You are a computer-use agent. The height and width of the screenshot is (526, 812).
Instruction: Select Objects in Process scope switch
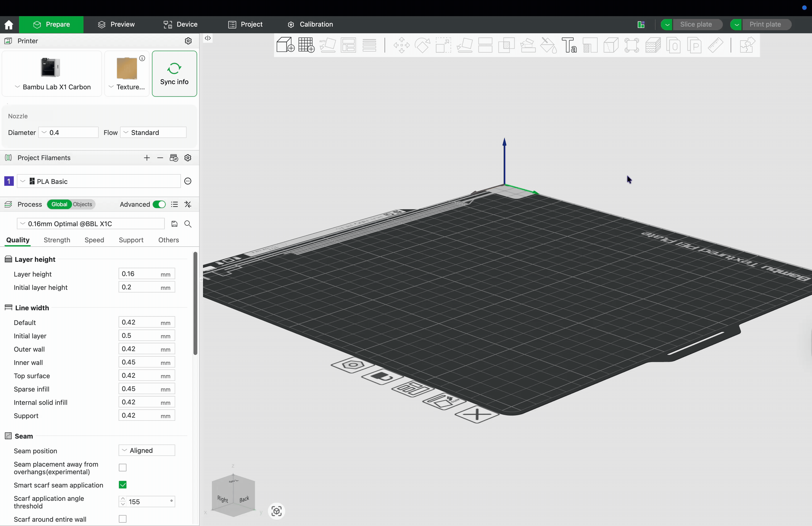tap(82, 204)
